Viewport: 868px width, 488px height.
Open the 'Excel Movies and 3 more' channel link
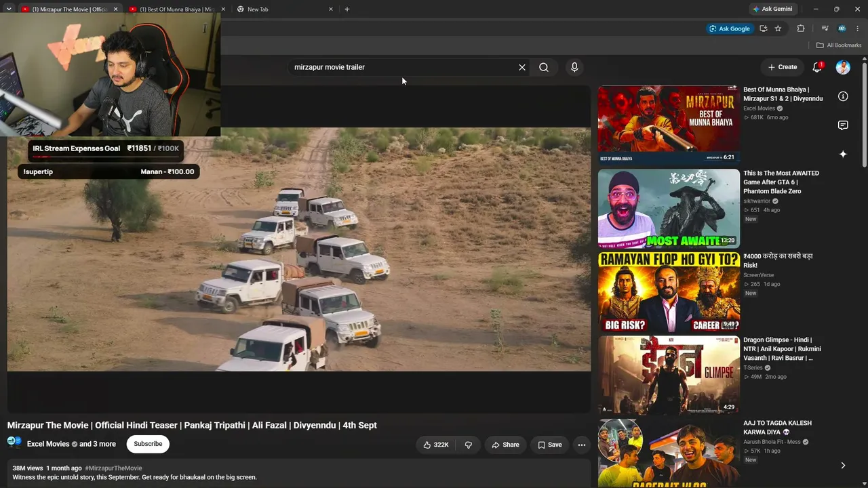(71, 444)
